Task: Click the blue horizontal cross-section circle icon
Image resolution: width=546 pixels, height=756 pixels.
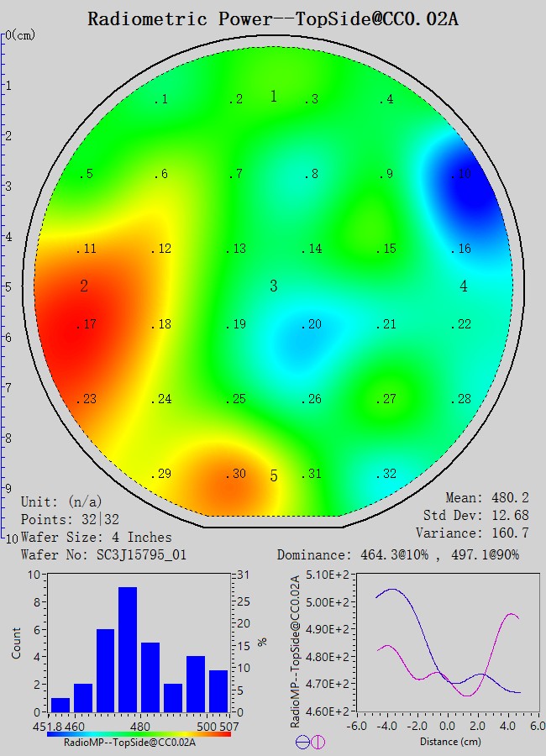Action: (302, 742)
